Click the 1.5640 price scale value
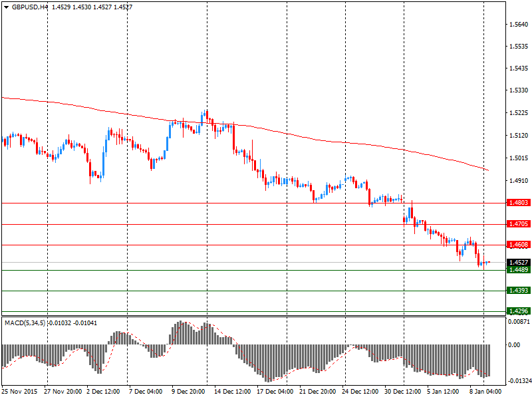This screenshot has width=532, height=399. pyautogui.click(x=519, y=24)
